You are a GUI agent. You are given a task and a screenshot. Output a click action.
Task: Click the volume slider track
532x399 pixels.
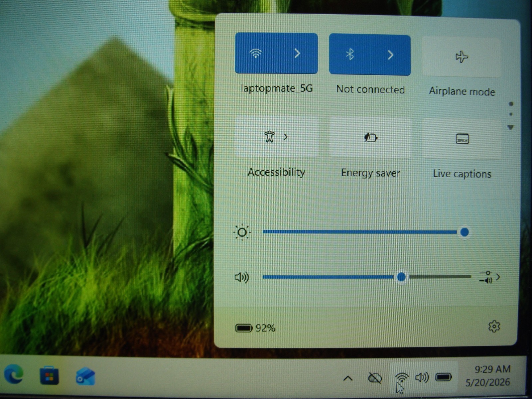pyautogui.click(x=367, y=277)
